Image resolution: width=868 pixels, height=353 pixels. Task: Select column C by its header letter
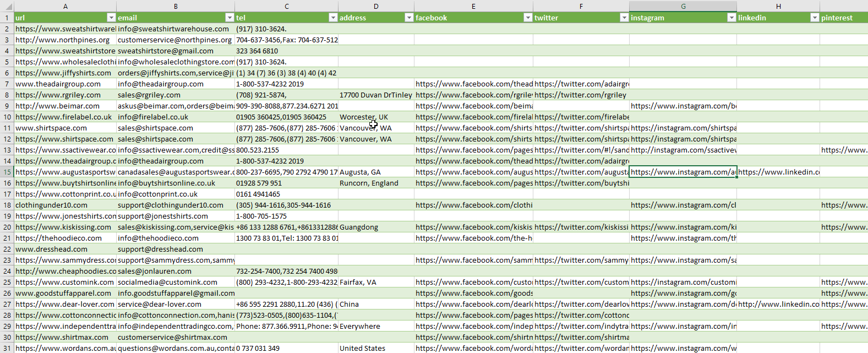287,6
